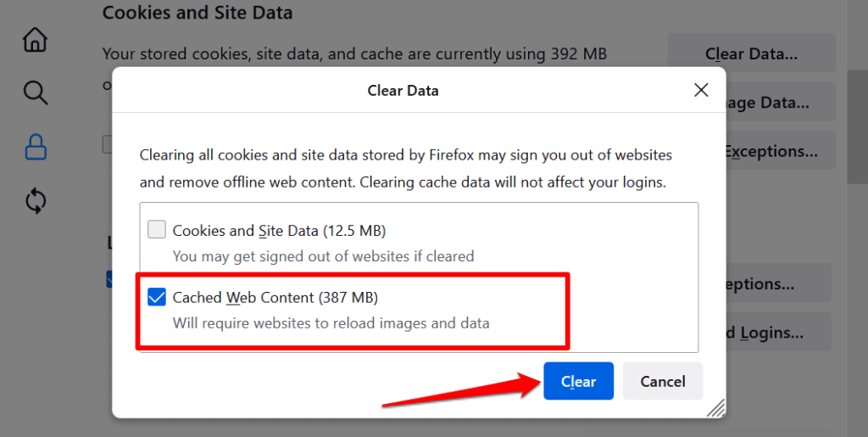868x437 pixels.
Task: Click the vertical scrollbar thumb at right
Action: (857, 126)
